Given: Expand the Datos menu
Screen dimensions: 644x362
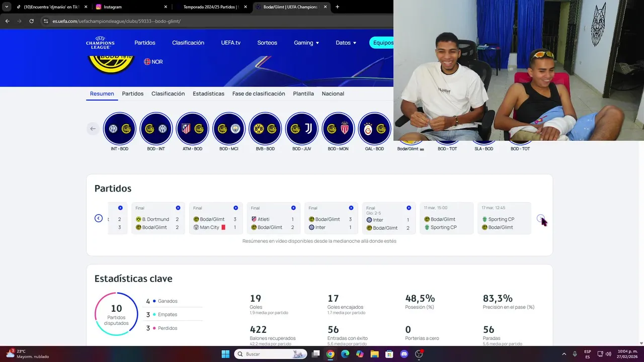Looking at the screenshot, I should [346, 43].
